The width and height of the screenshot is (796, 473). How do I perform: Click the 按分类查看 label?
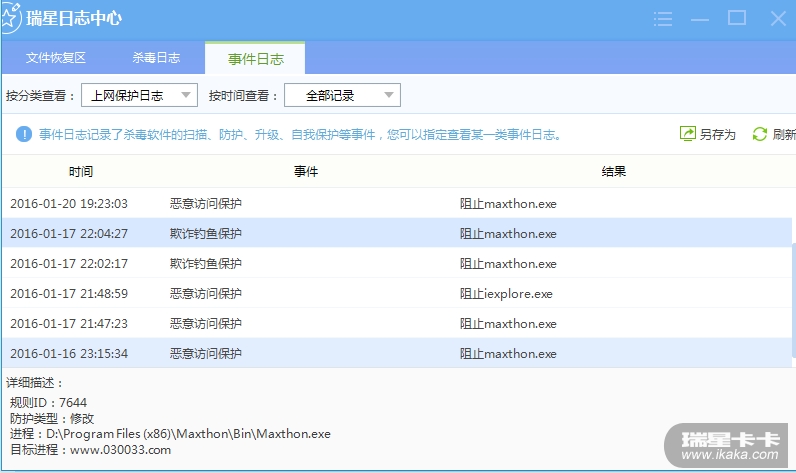click(40, 95)
